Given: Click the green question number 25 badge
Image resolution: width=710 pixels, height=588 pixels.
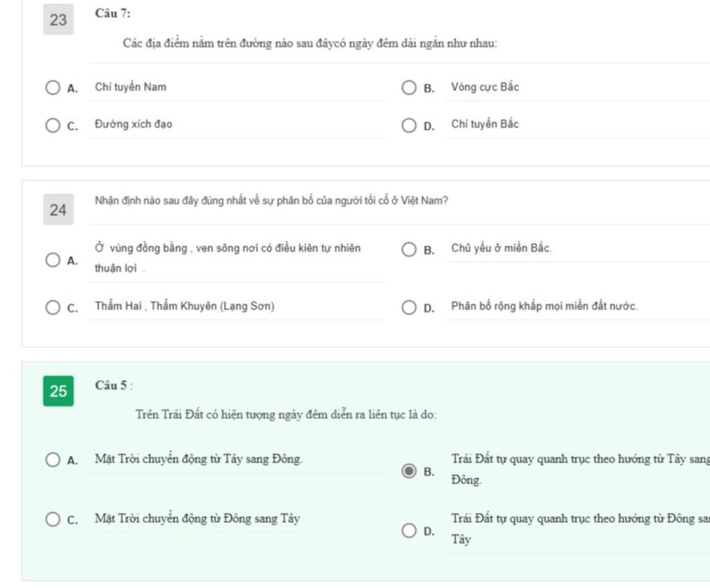Looking at the screenshot, I should pyautogui.click(x=58, y=391).
